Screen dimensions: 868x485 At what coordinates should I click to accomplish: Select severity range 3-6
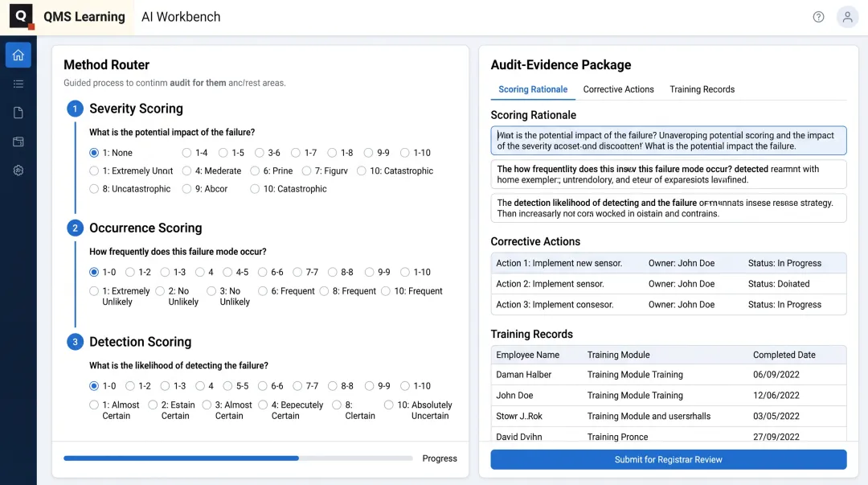coord(259,153)
